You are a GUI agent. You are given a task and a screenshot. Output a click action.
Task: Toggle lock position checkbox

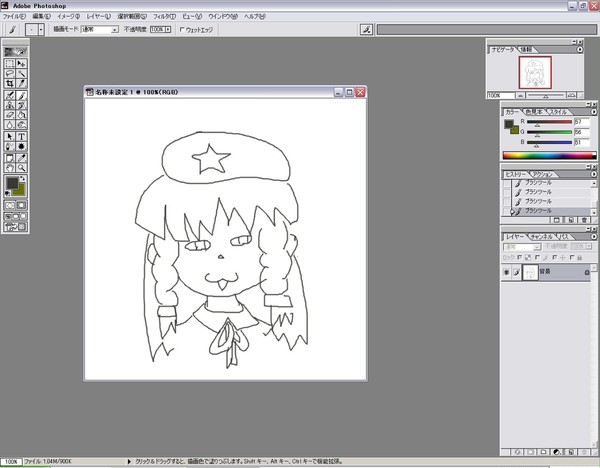[555, 258]
